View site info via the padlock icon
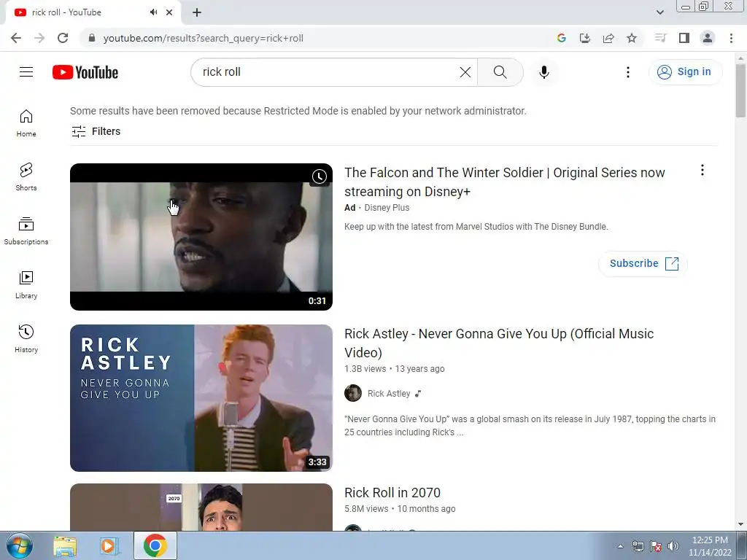Viewport: 747px width, 560px height. 92,38
